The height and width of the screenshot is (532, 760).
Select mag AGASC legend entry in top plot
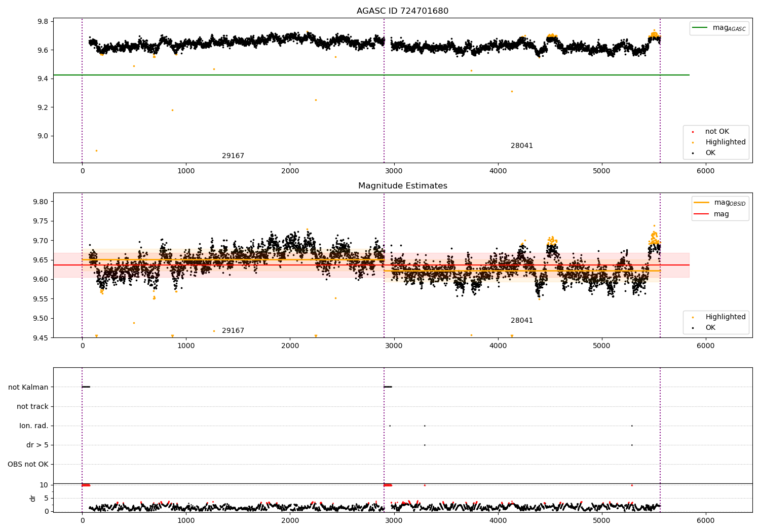point(719,28)
